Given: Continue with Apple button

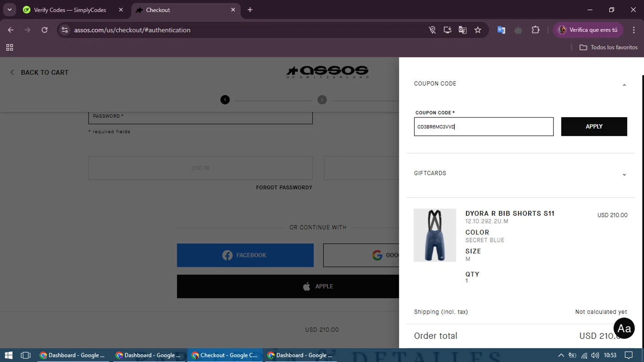Looking at the screenshot, I should [x=288, y=286].
